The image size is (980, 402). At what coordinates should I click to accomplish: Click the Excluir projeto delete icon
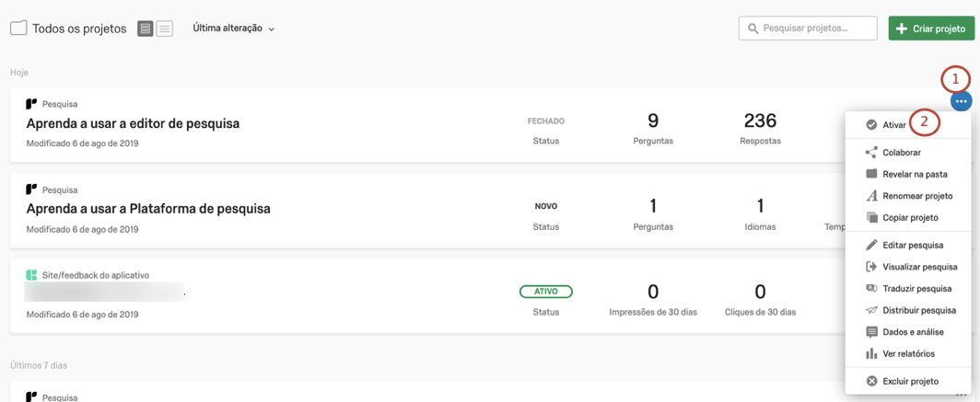(x=871, y=381)
